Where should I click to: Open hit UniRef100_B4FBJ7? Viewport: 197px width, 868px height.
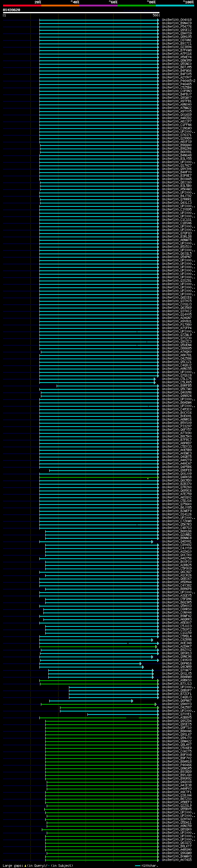177,94
